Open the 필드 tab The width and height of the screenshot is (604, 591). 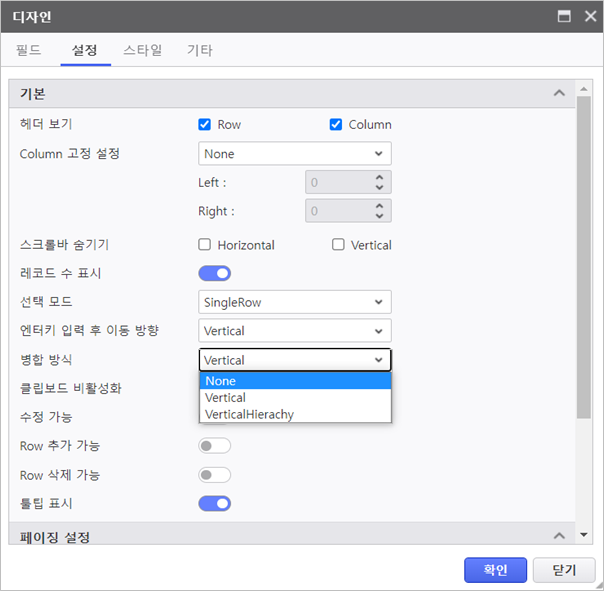click(29, 50)
